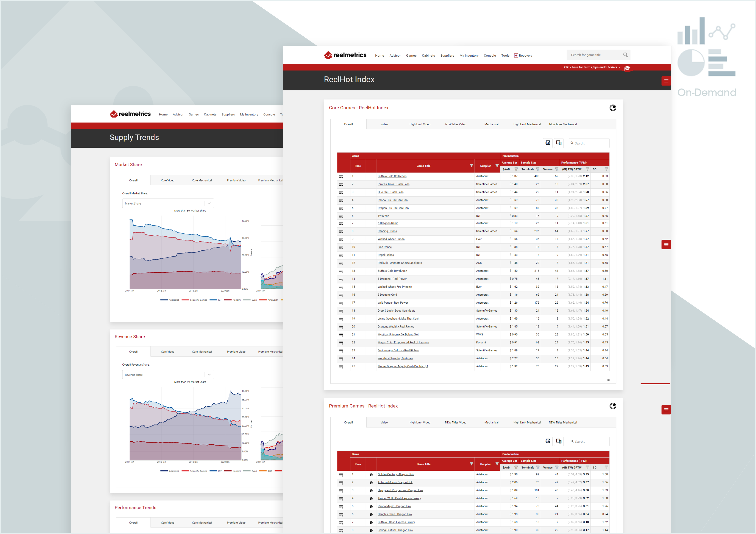The width and height of the screenshot is (756, 534).
Task: Open My Inventory in ReelHot Index navigation
Action: [x=469, y=56]
